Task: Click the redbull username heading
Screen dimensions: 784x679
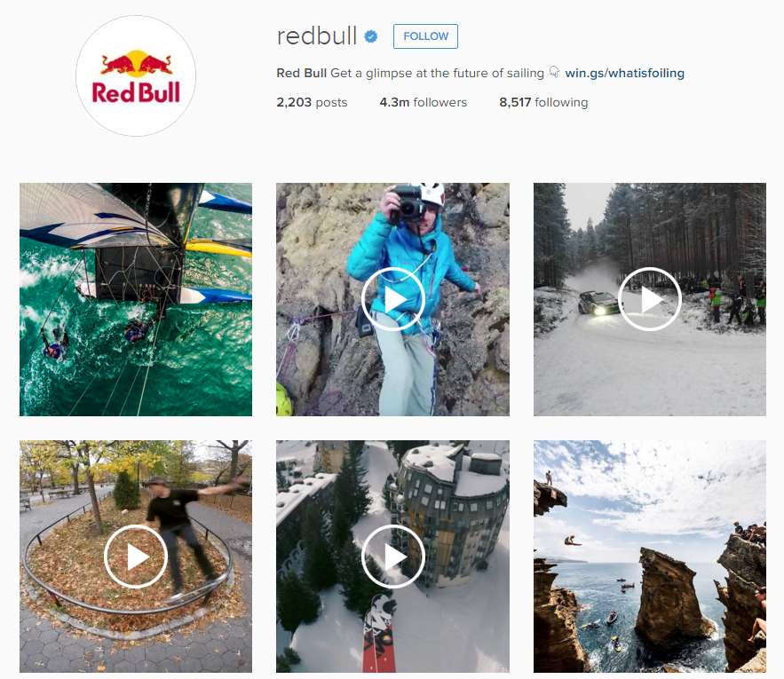Action: [x=316, y=36]
